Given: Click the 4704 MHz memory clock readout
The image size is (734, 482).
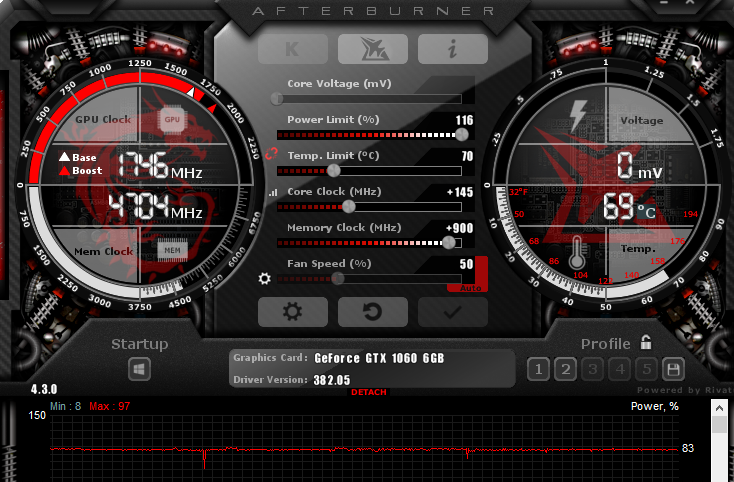Looking at the screenshot, I should [155, 206].
